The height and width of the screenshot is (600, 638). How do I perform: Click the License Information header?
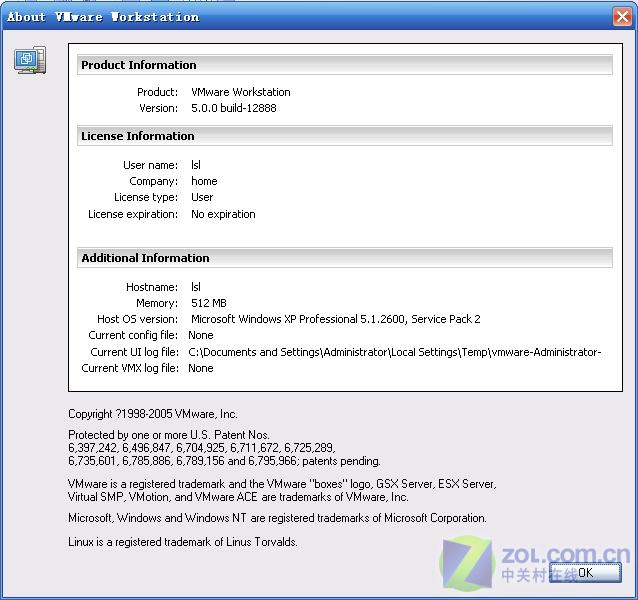coord(345,136)
